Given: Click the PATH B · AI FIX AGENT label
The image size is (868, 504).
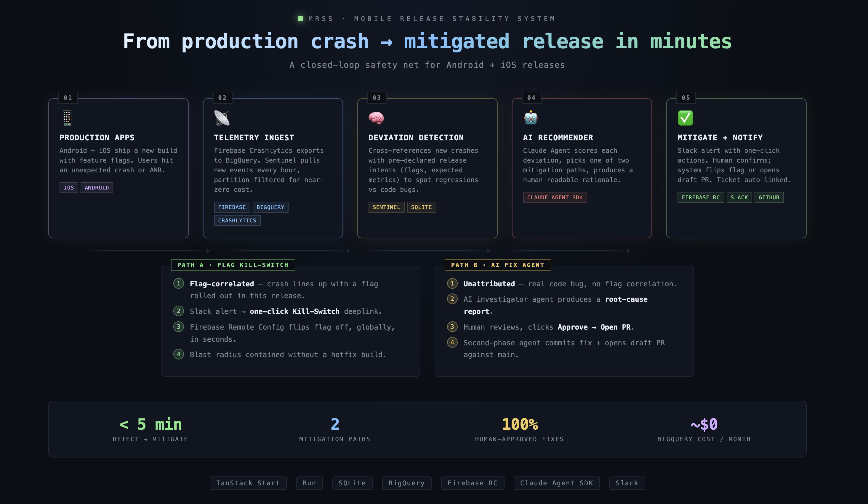Looking at the screenshot, I should (498, 265).
